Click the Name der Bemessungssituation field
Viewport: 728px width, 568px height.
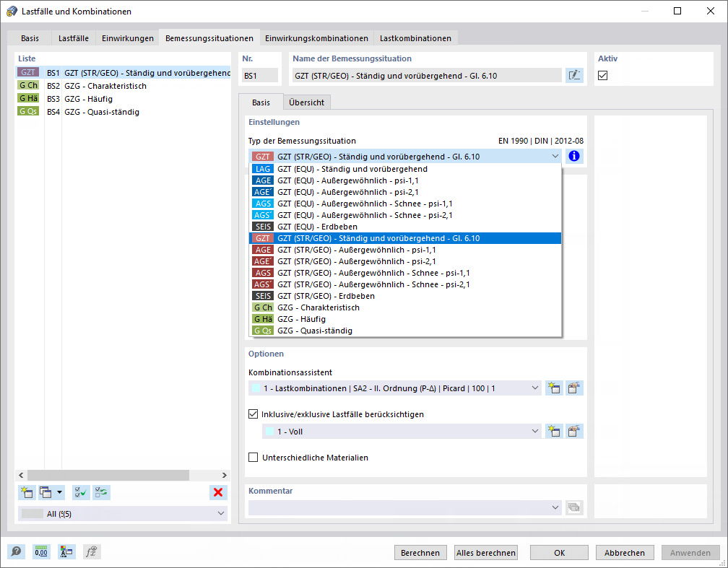tap(427, 76)
